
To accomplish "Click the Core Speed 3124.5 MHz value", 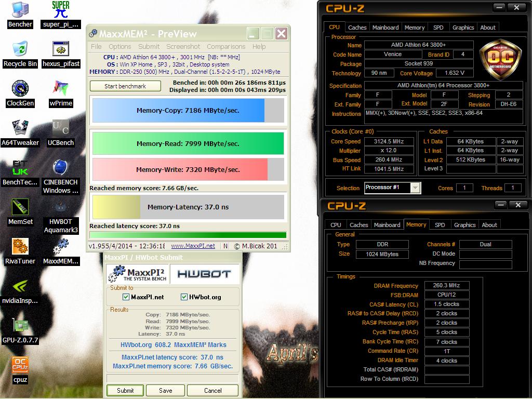I will [389, 141].
